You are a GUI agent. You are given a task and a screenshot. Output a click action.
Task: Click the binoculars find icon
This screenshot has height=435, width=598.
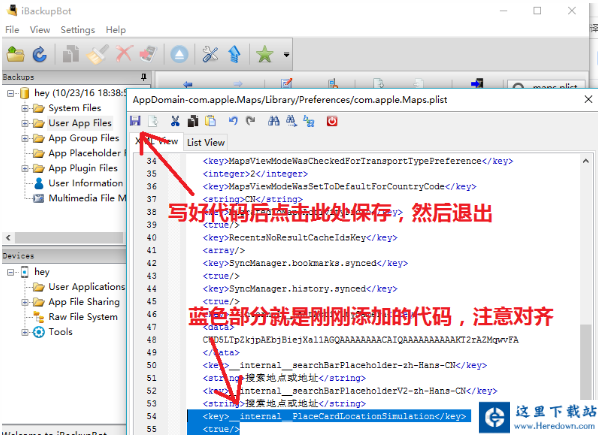pos(273,121)
